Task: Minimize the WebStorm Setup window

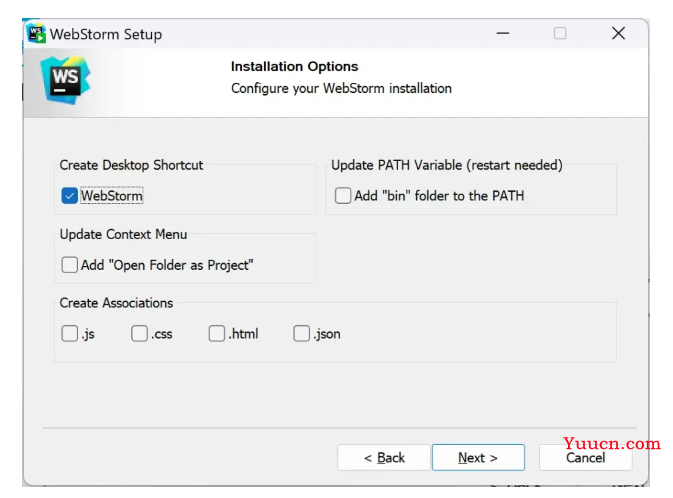Action: tap(503, 33)
